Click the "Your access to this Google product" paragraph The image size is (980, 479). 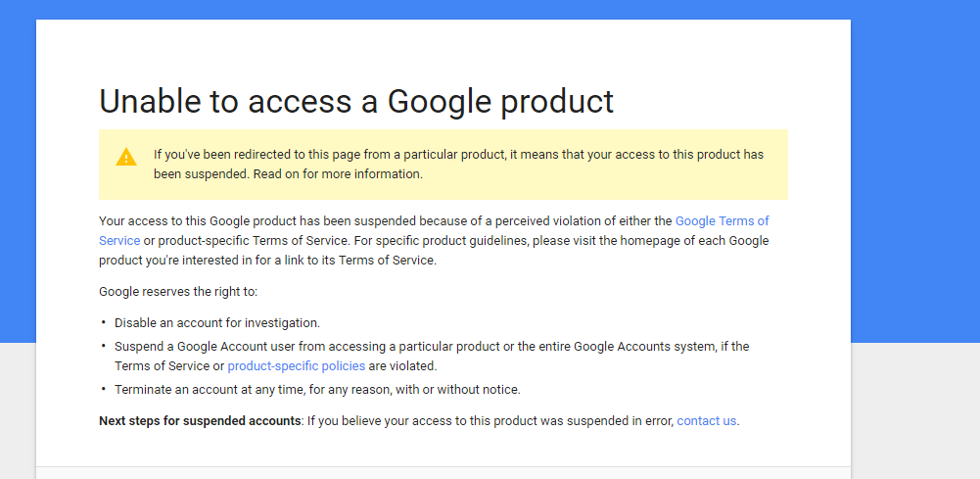tap(386, 221)
